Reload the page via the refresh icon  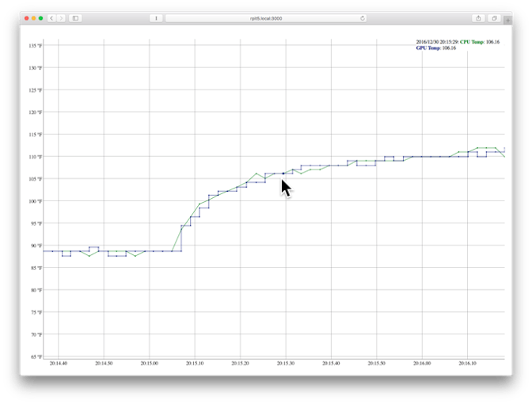(x=363, y=18)
